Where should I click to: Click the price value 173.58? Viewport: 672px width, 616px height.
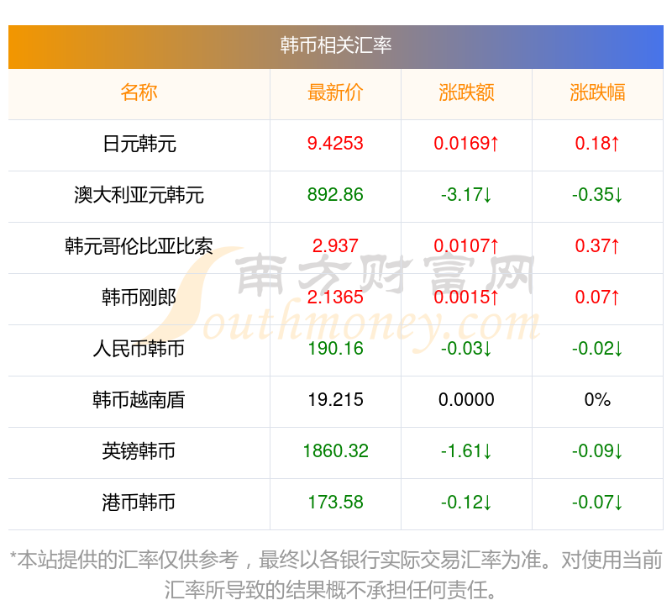click(x=335, y=503)
